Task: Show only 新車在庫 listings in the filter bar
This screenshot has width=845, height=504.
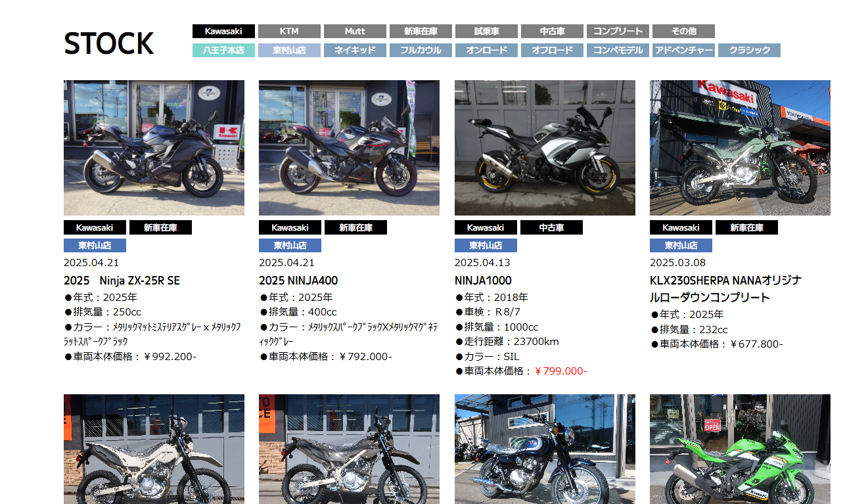Action: coord(421,32)
